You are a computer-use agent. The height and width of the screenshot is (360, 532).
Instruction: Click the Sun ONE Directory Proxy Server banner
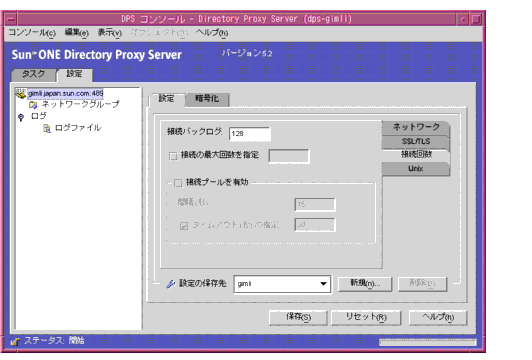coord(97,55)
